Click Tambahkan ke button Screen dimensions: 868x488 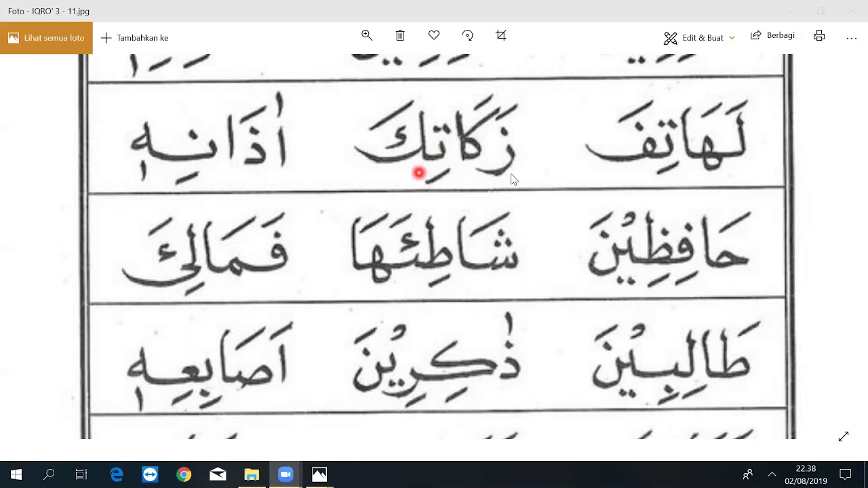click(134, 38)
